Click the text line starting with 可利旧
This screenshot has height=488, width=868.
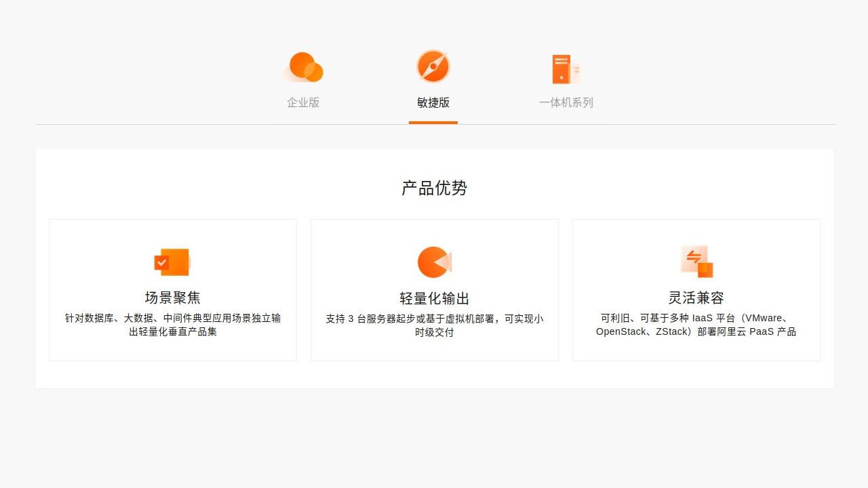pyautogui.click(x=696, y=318)
